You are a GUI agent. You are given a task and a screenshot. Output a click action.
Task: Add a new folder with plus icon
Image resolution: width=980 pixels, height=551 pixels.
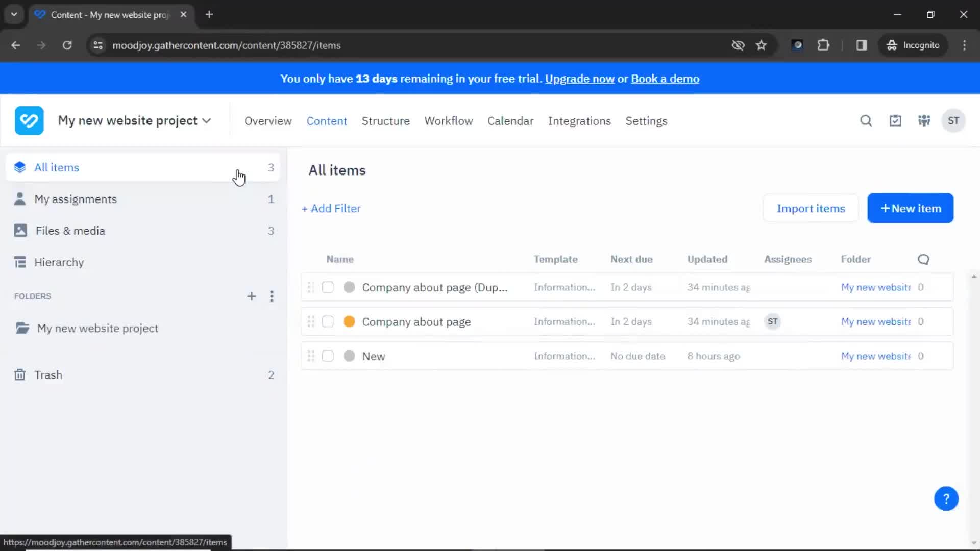point(251,296)
